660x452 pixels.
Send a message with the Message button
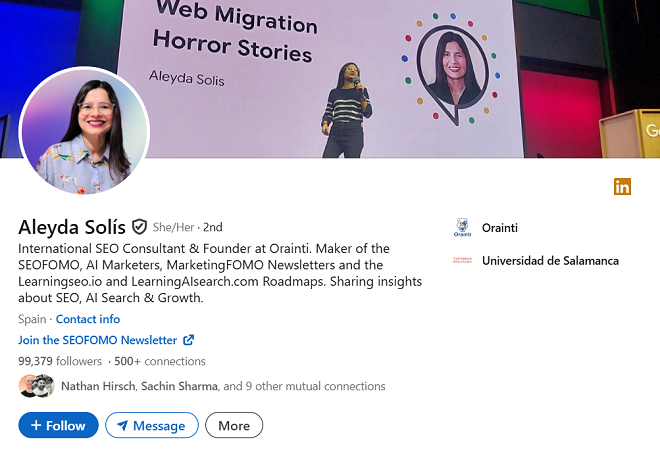point(152,425)
